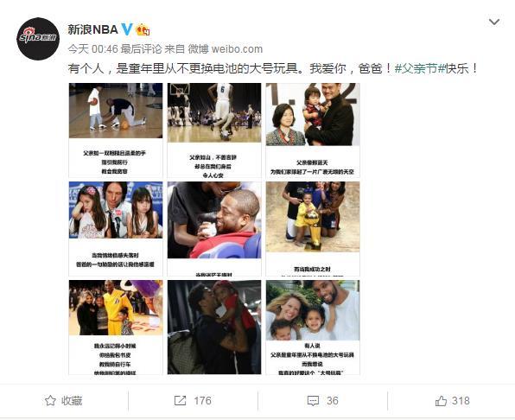Open the golden trophy family photo thumbnail
This screenshot has width=515, height=420.
pos(313,228)
